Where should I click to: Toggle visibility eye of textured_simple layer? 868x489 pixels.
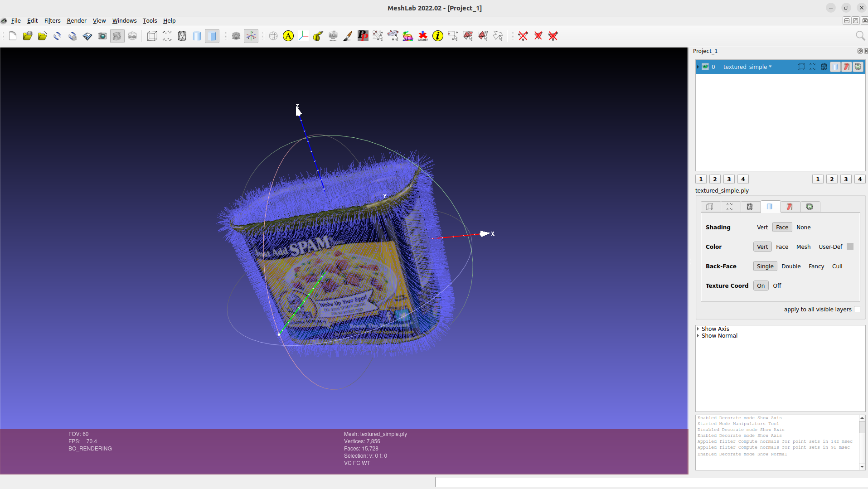coord(706,67)
